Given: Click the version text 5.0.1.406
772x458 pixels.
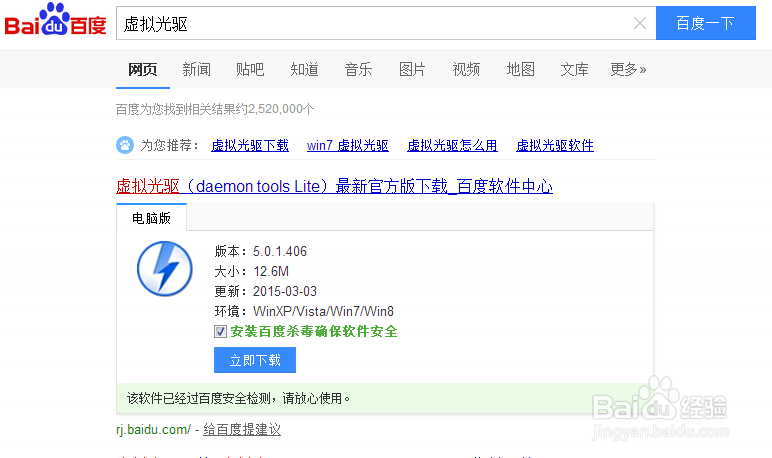Looking at the screenshot, I should pyautogui.click(x=280, y=252).
